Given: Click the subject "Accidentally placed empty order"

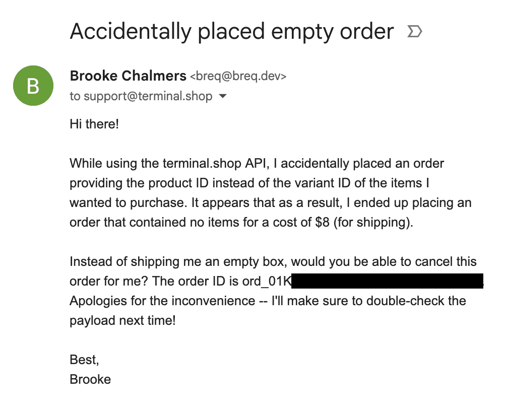Looking at the screenshot, I should 231,32.
